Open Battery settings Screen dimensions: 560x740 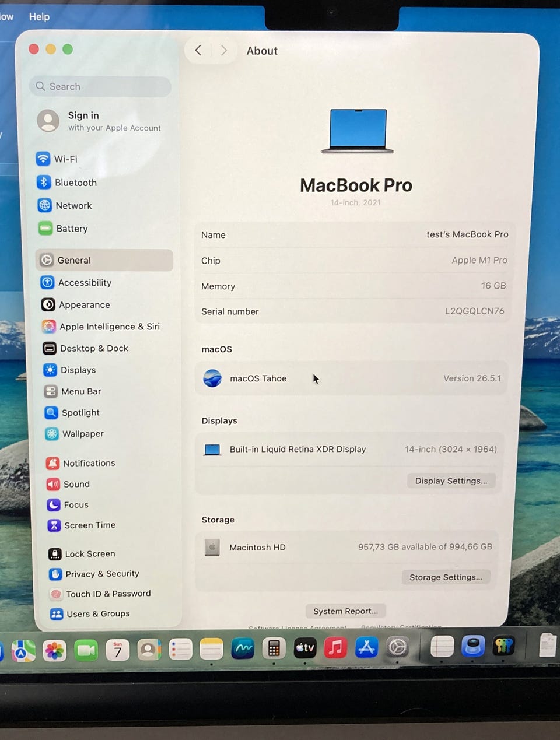(64, 229)
